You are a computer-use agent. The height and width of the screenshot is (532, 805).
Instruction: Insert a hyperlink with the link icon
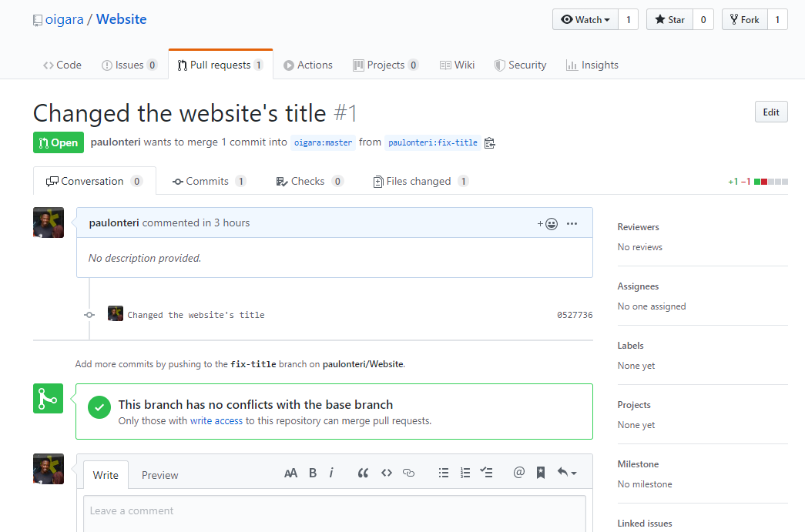tap(408, 472)
